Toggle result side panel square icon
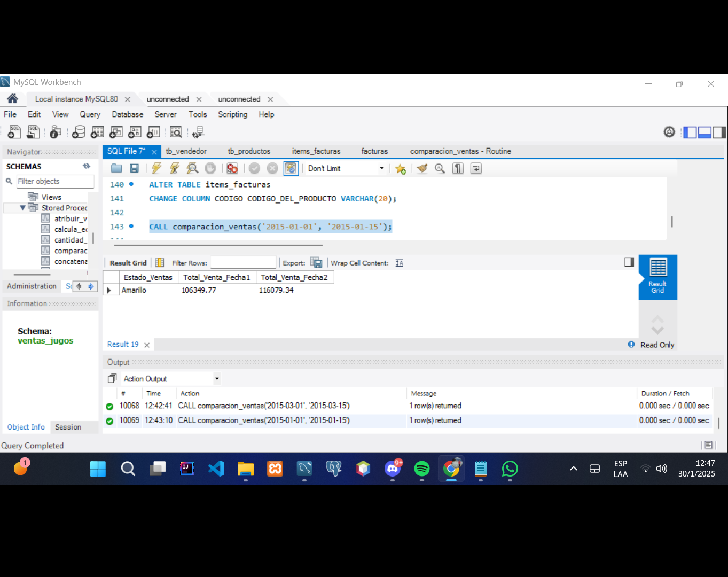Viewport: 728px width, 577px height. [x=629, y=262]
